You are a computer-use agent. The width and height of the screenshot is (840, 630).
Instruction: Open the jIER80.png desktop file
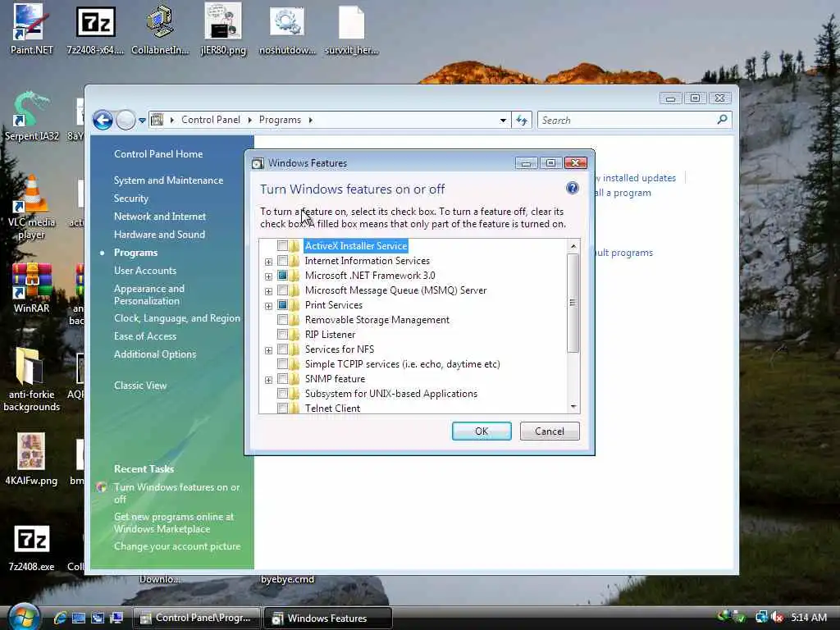tap(223, 28)
